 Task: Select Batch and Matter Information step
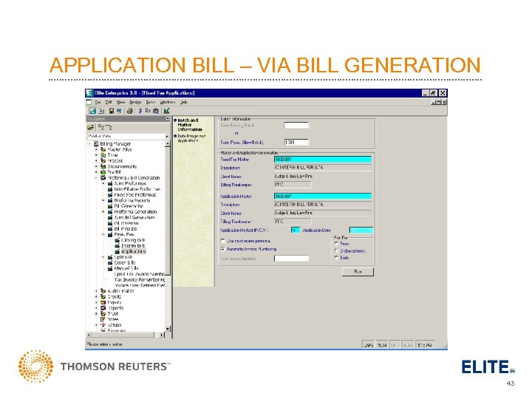(190, 125)
